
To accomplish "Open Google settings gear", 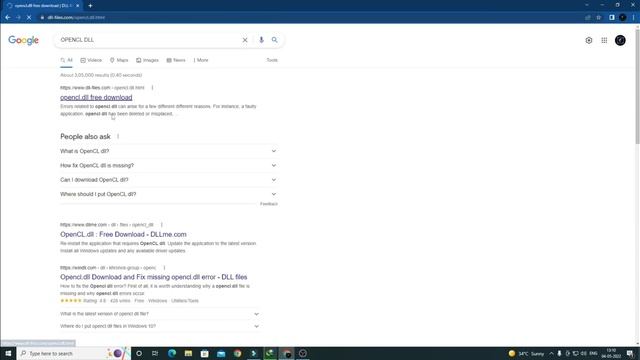I will (x=589, y=40).
